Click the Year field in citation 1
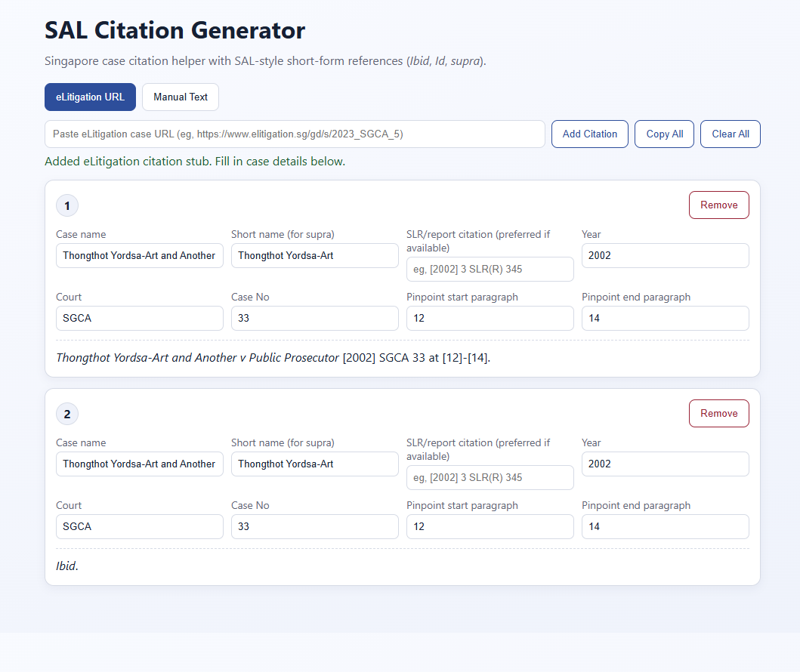The width and height of the screenshot is (800, 672). click(x=665, y=255)
